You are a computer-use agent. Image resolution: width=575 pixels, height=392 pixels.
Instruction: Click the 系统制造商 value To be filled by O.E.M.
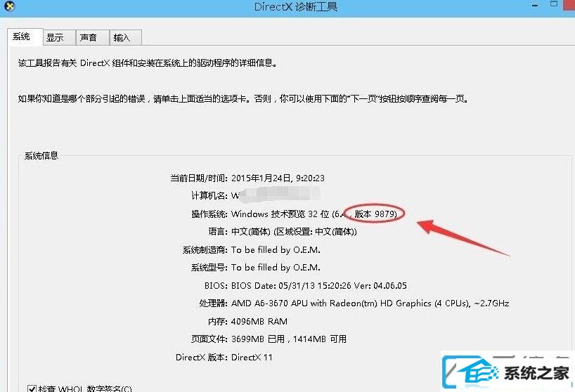tap(276, 250)
